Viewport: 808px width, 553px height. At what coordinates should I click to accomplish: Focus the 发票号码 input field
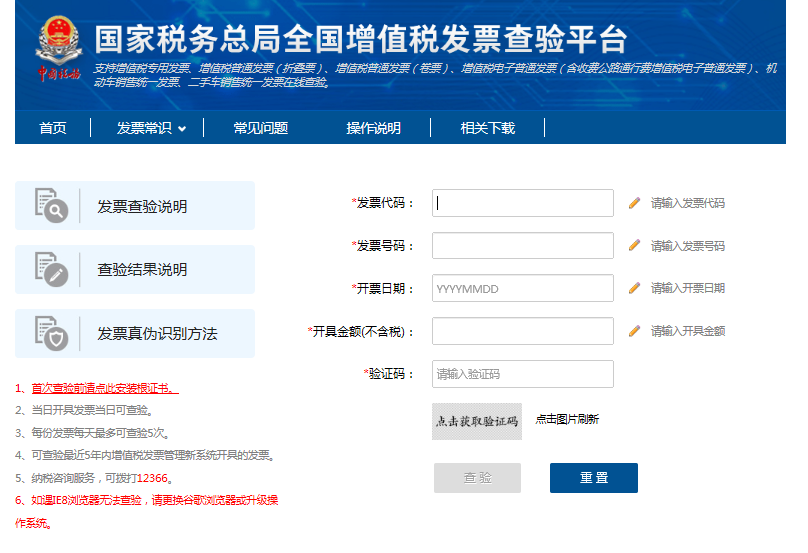[523, 246]
